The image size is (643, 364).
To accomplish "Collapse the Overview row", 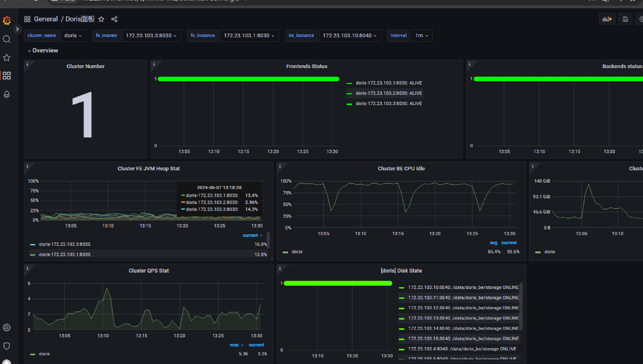I will [x=43, y=50].
